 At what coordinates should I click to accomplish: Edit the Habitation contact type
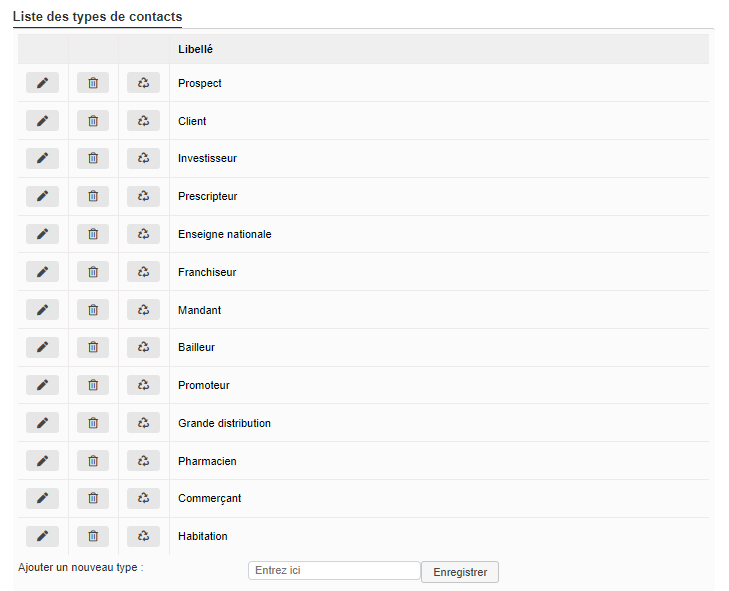(x=42, y=536)
